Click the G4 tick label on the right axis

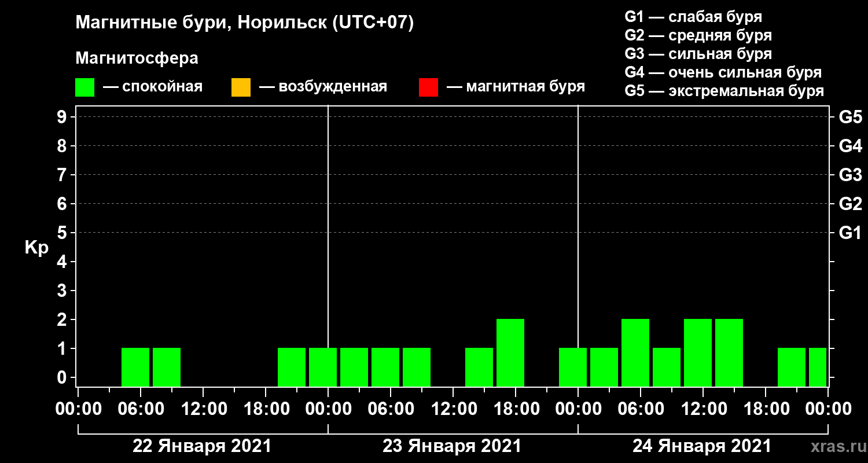point(850,146)
